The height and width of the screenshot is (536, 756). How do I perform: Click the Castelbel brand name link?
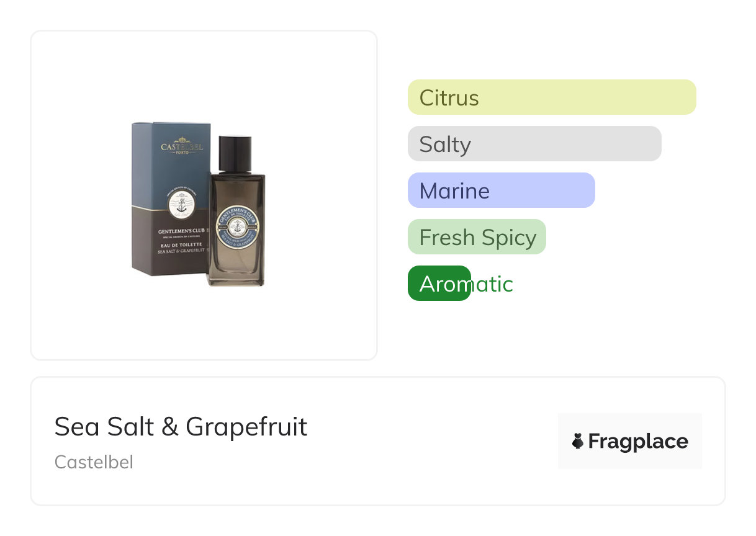click(94, 462)
